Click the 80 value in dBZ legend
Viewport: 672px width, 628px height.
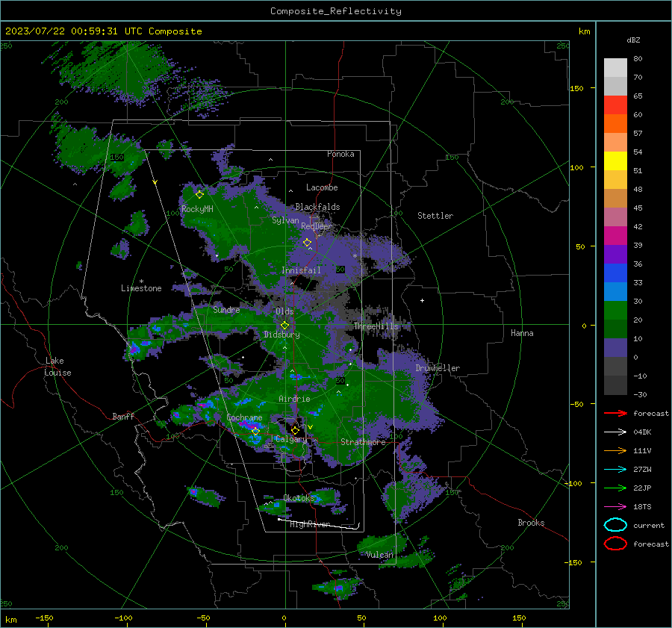pos(638,59)
